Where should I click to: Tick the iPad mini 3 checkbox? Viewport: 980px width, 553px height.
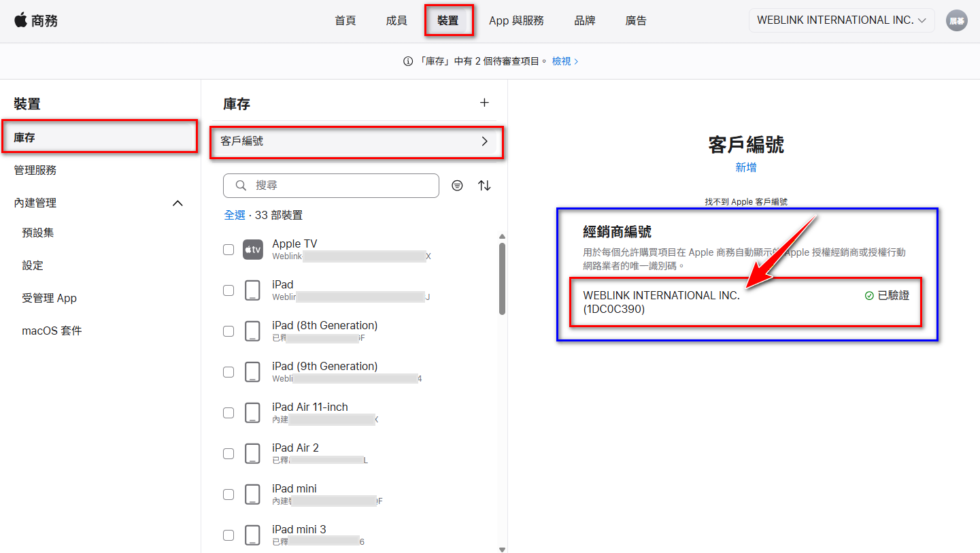pyautogui.click(x=229, y=535)
